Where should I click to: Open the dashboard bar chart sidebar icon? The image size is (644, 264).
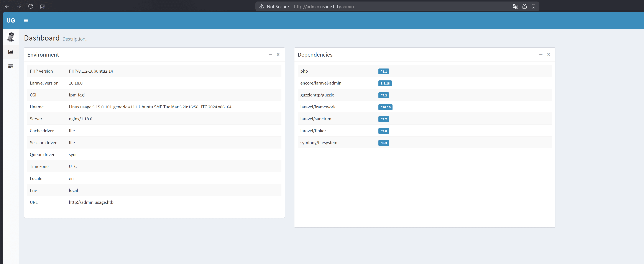tap(10, 52)
